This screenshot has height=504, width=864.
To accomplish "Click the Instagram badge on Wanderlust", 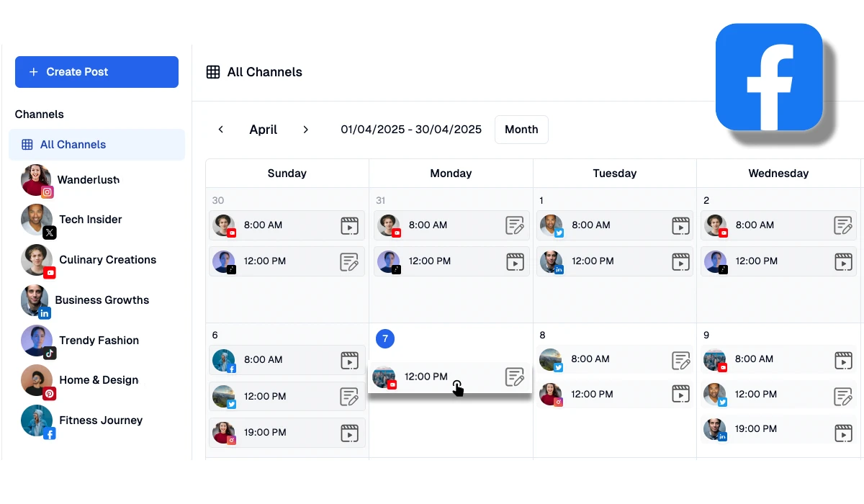I will pos(48,192).
